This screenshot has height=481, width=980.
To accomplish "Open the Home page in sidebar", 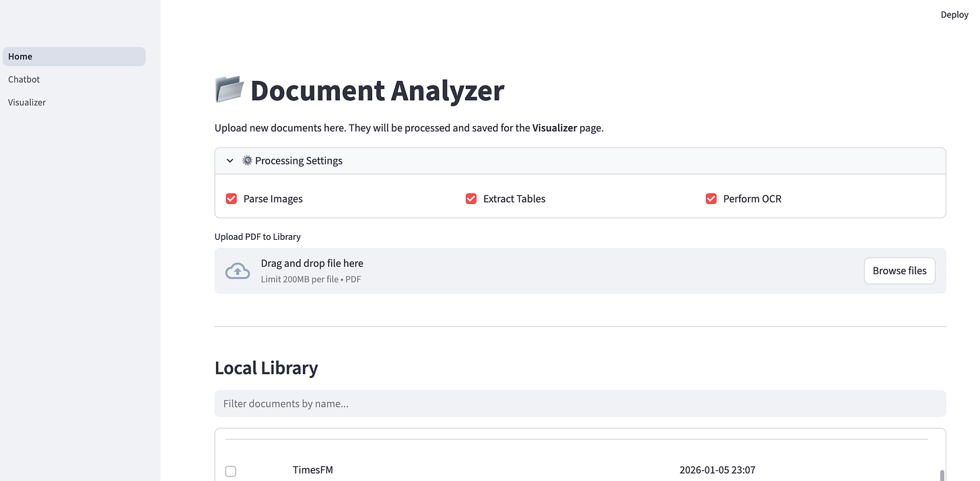I will pos(74,57).
